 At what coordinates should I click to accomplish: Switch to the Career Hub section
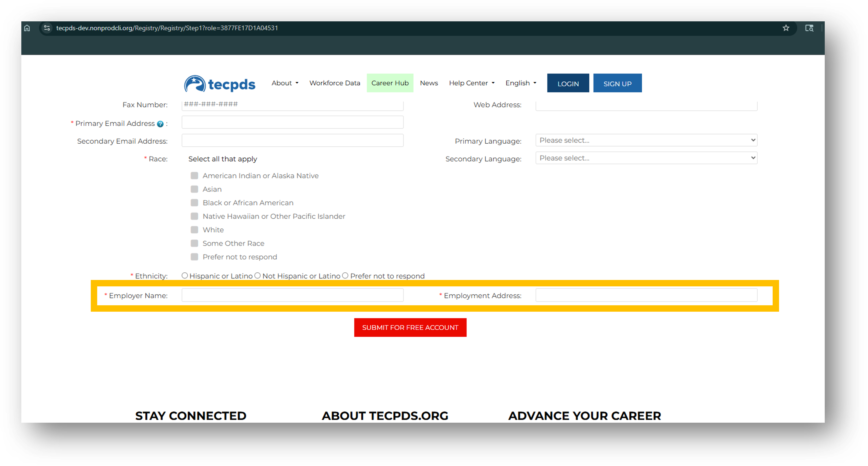click(x=390, y=83)
